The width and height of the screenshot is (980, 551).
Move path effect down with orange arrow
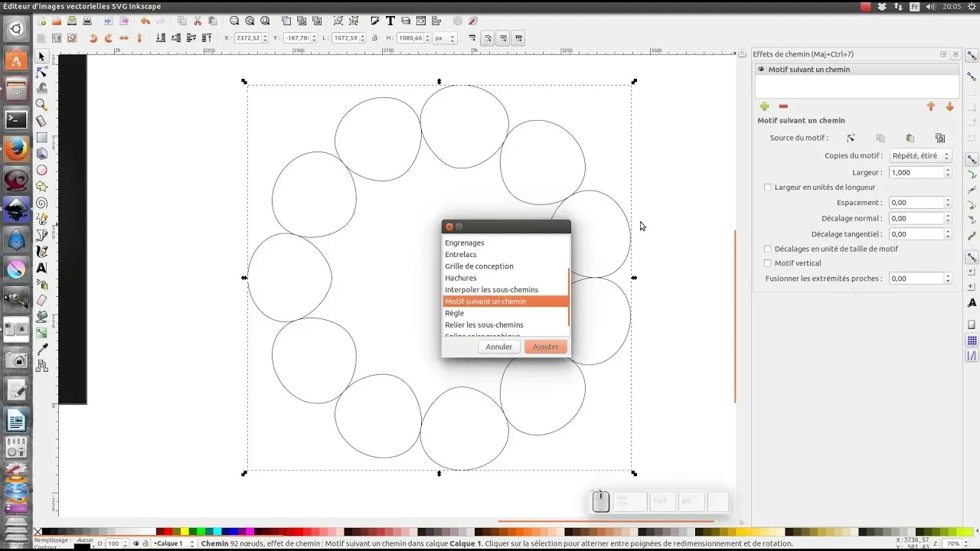[950, 106]
